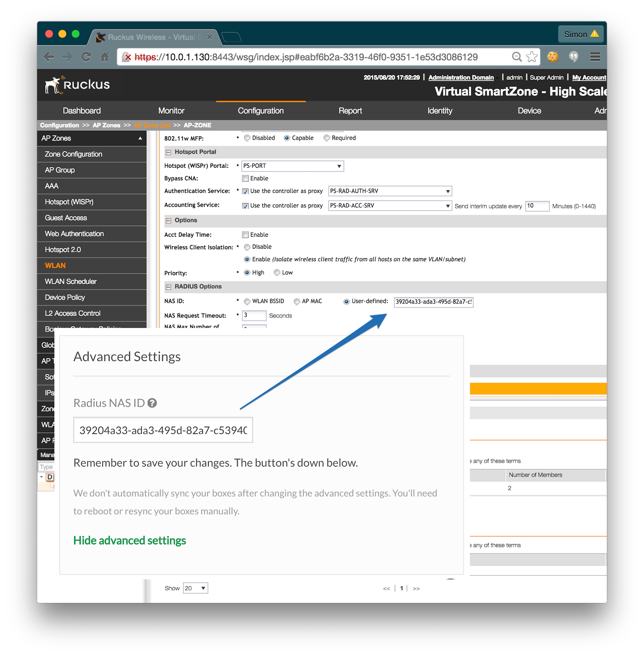Open AP Group in sidebar

pos(92,170)
